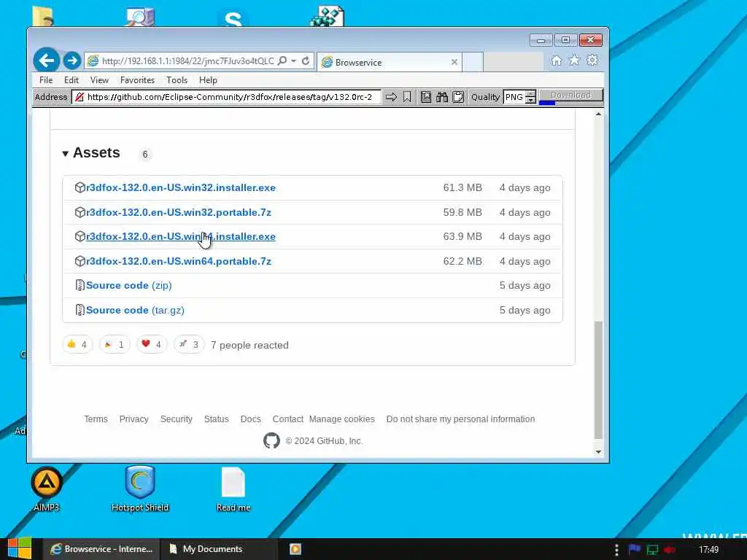Refresh the page with IE reload icon
The width and height of the screenshot is (747, 560).
[306, 61]
